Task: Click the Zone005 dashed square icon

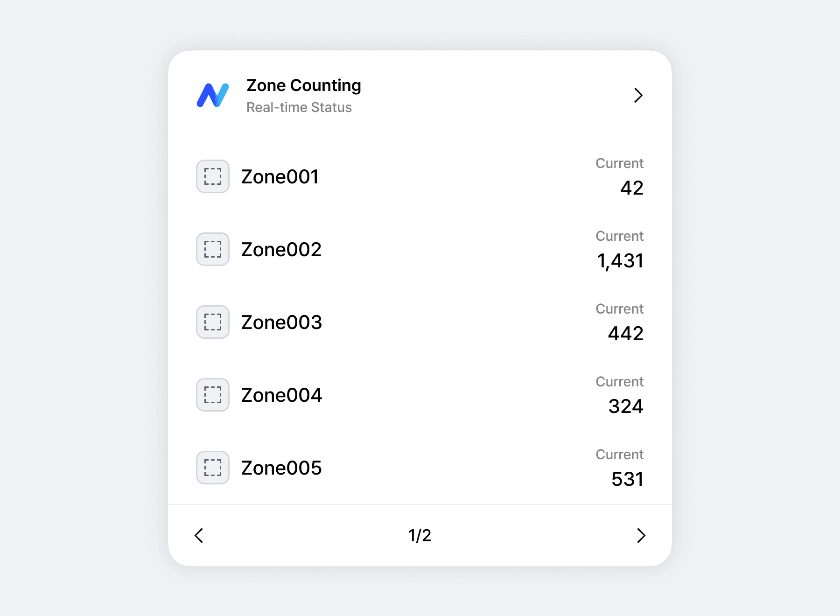Action: point(213,468)
